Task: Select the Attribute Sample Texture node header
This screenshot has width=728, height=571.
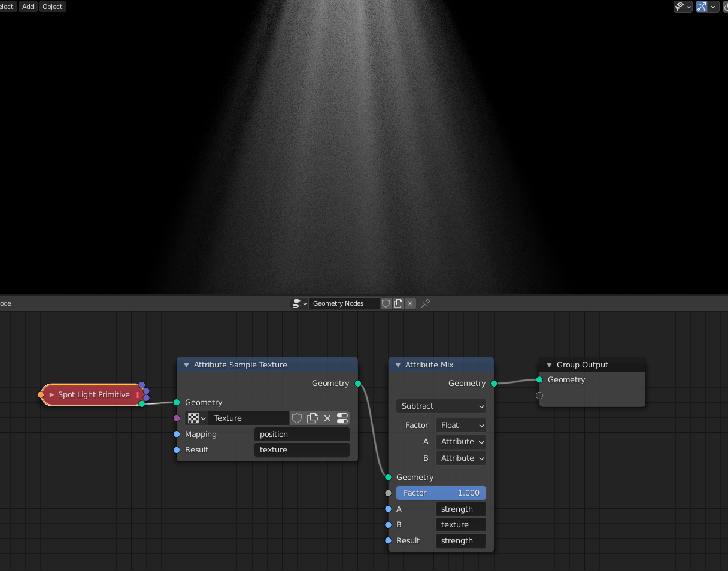Action: point(268,365)
